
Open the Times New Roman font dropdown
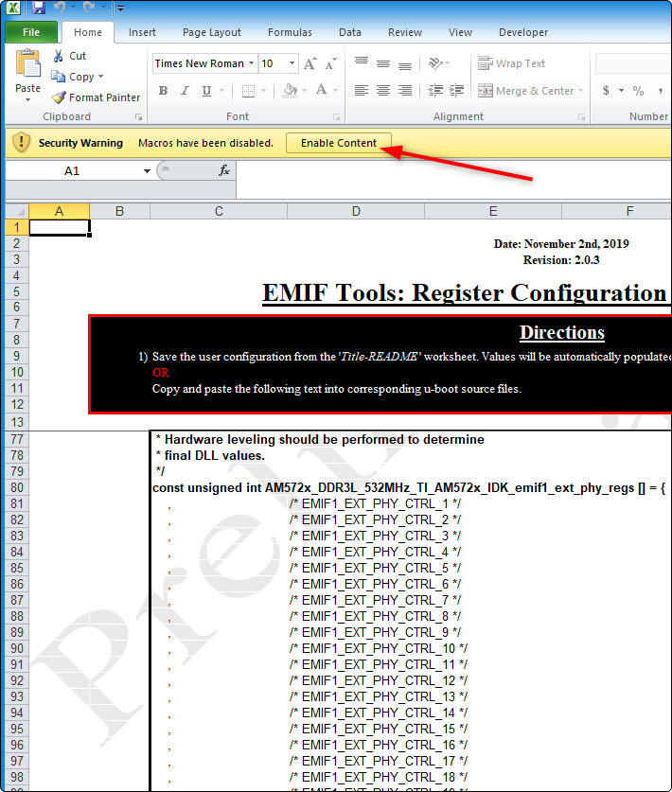251,63
